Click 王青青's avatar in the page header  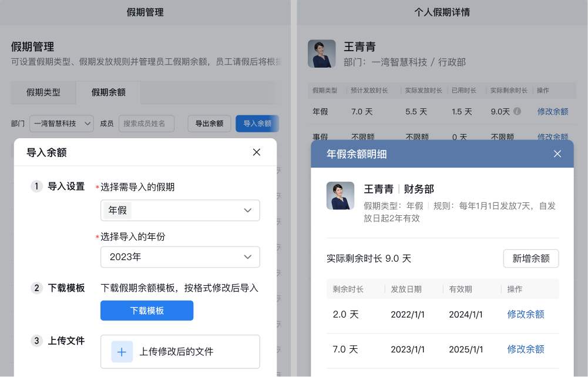(321, 54)
